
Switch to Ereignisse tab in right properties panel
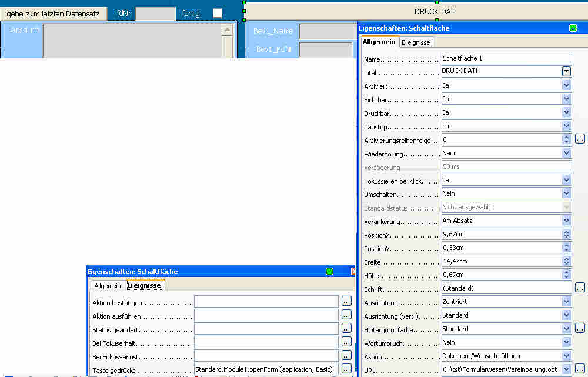click(x=416, y=42)
